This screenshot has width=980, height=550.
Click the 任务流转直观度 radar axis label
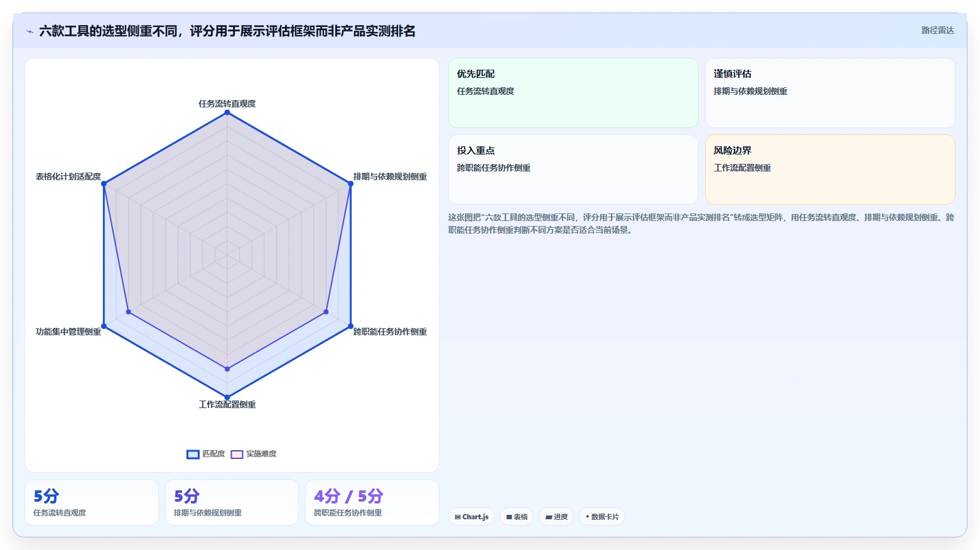[x=227, y=104]
